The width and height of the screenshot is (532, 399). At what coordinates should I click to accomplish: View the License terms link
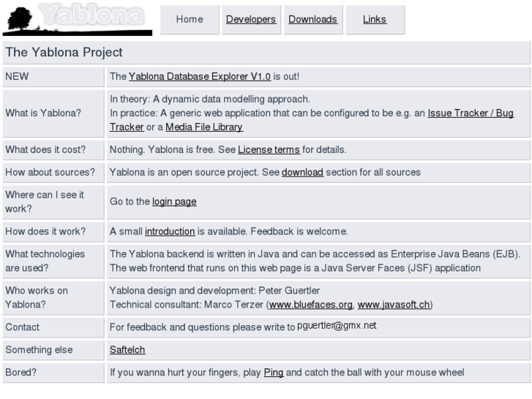click(269, 150)
